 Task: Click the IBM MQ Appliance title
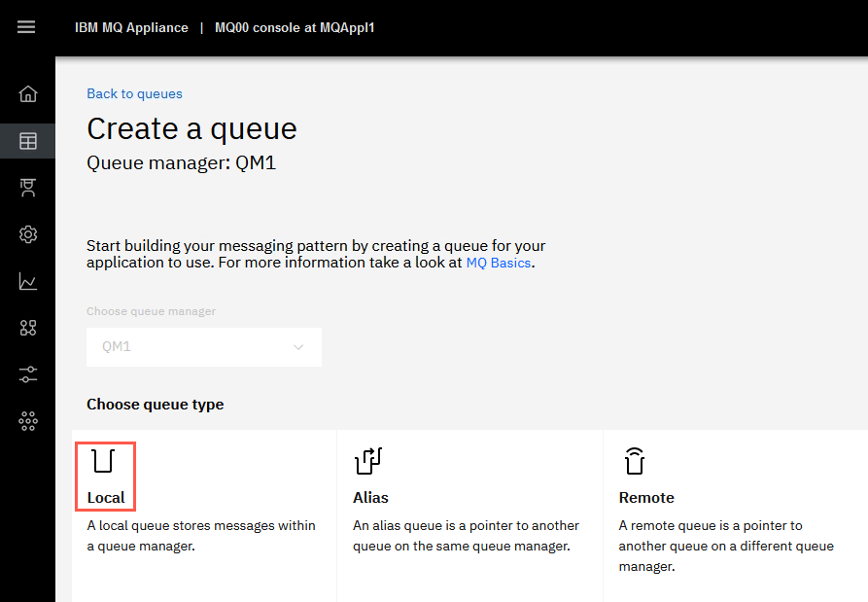[131, 27]
